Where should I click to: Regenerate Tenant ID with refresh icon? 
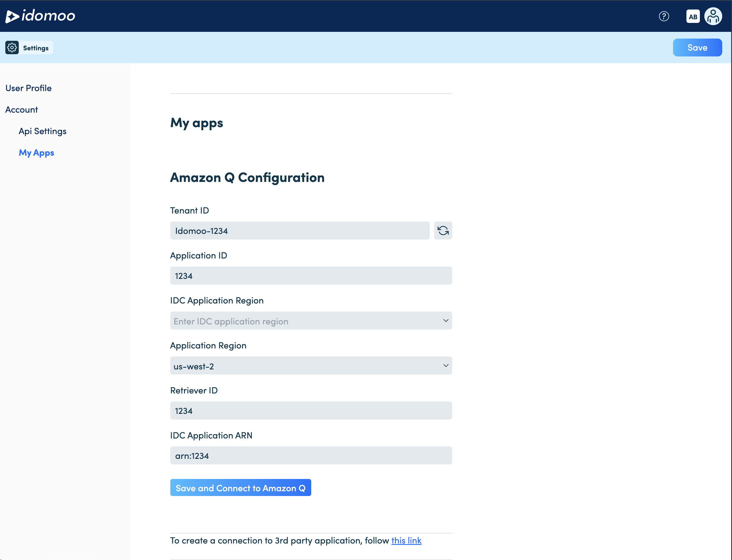[443, 231]
